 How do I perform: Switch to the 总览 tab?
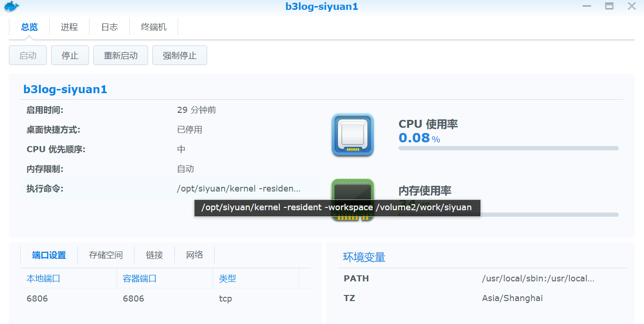click(29, 27)
